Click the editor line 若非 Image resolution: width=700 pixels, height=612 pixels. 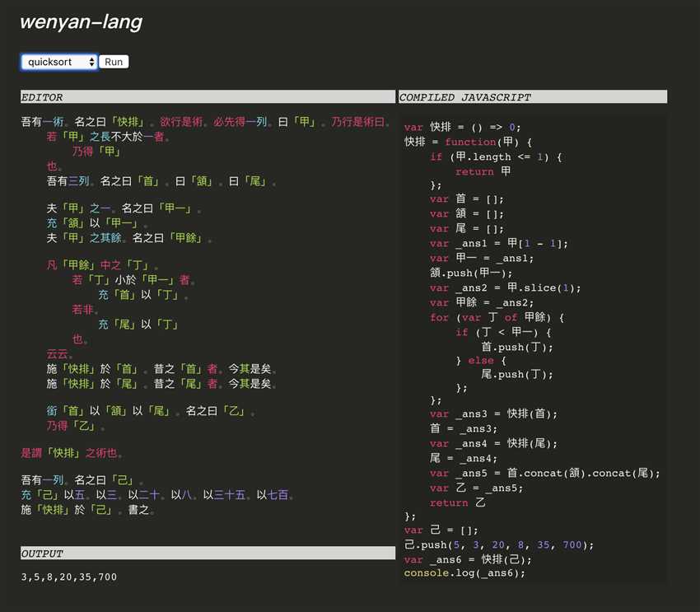click(85, 310)
